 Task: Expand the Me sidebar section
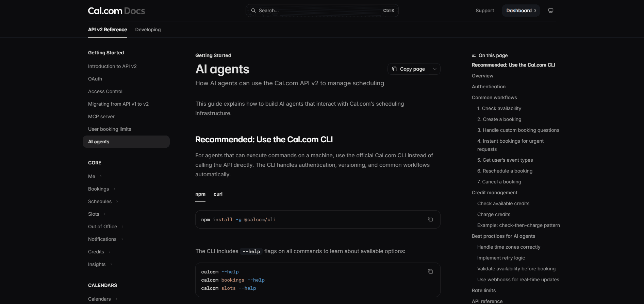[x=95, y=176]
